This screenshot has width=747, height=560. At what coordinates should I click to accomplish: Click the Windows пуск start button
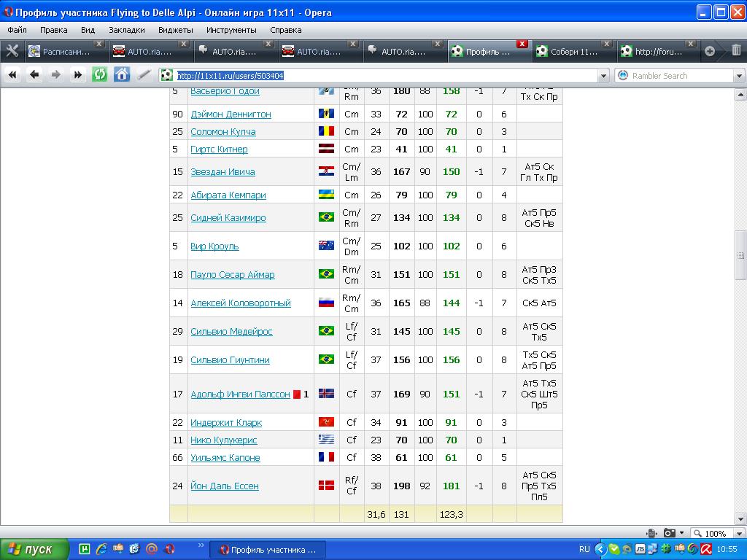point(34,549)
